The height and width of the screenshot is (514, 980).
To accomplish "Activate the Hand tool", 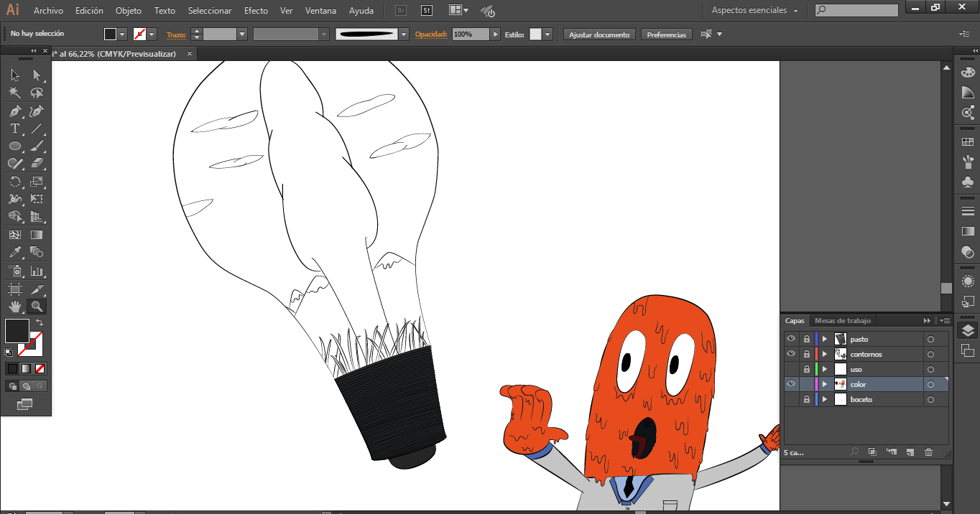I will (x=14, y=307).
